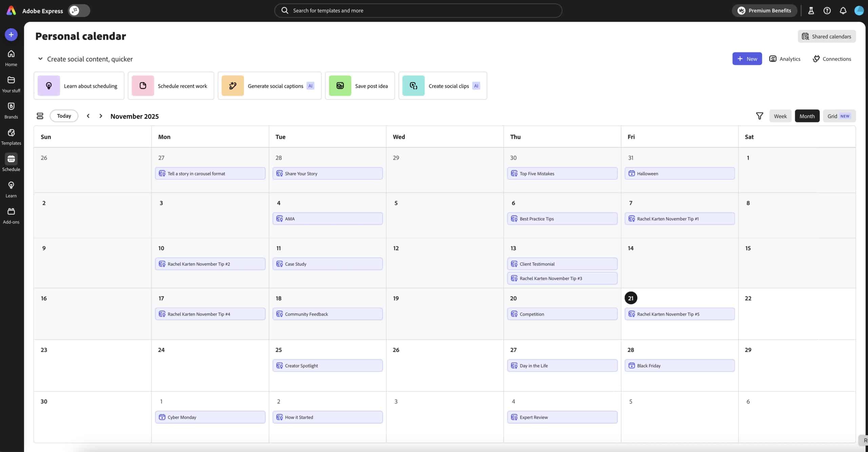Click the New button to schedule a post
Viewport: 868px width, 452px height.
(747, 58)
